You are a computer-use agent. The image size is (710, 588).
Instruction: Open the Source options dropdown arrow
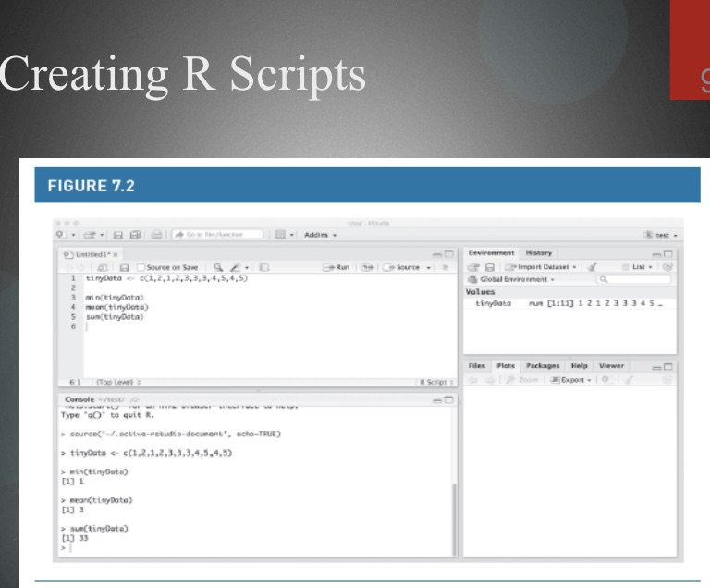[x=428, y=268]
